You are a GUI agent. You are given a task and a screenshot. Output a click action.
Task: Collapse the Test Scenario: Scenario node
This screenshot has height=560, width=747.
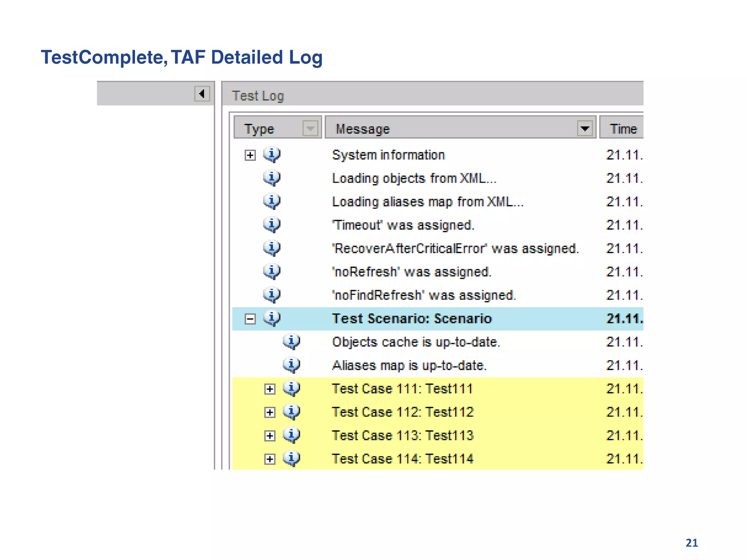[250, 319]
